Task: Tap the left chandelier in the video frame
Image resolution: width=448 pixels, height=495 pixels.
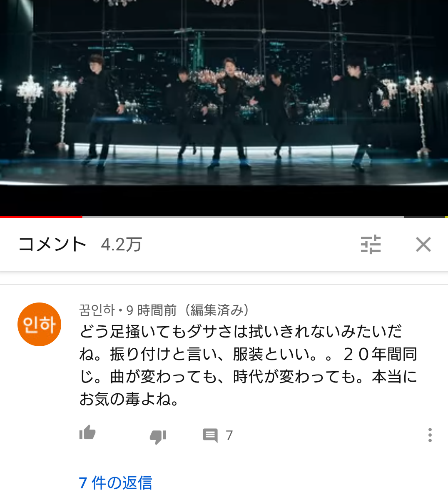Action: (x=29, y=114)
